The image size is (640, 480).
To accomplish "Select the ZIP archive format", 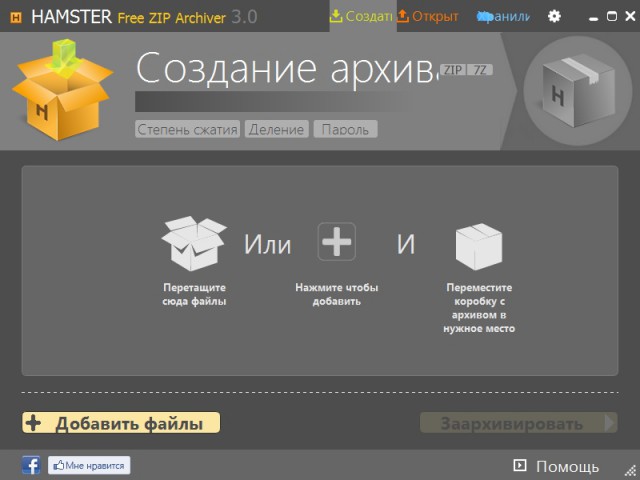I will [x=453, y=70].
